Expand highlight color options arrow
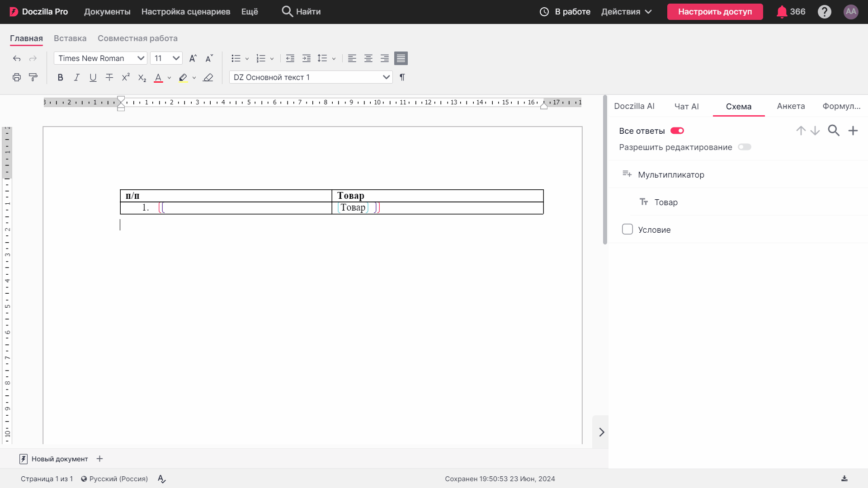This screenshot has width=868, height=488. (x=194, y=78)
